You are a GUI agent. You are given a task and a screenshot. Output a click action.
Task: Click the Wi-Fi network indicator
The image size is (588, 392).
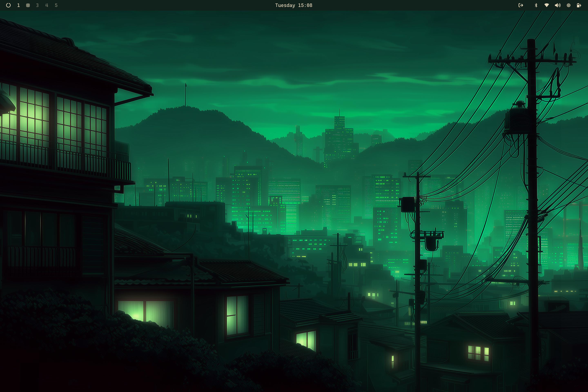point(547,5)
